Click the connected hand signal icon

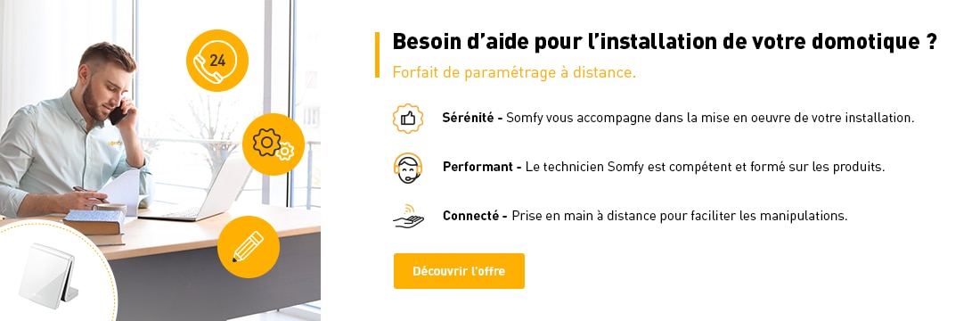click(x=408, y=216)
